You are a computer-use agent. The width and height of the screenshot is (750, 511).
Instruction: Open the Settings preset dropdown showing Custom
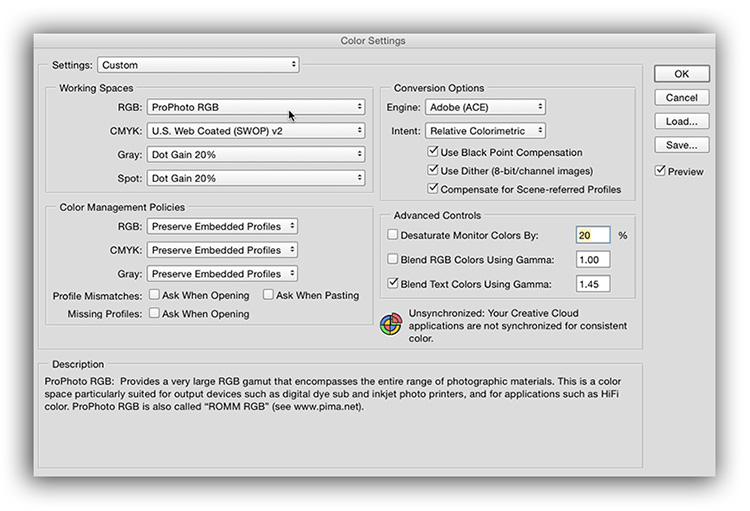[199, 65]
